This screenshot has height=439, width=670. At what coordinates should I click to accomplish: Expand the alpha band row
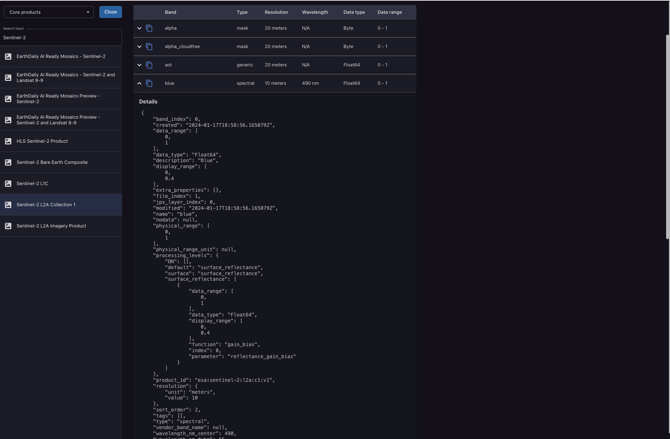click(x=139, y=28)
